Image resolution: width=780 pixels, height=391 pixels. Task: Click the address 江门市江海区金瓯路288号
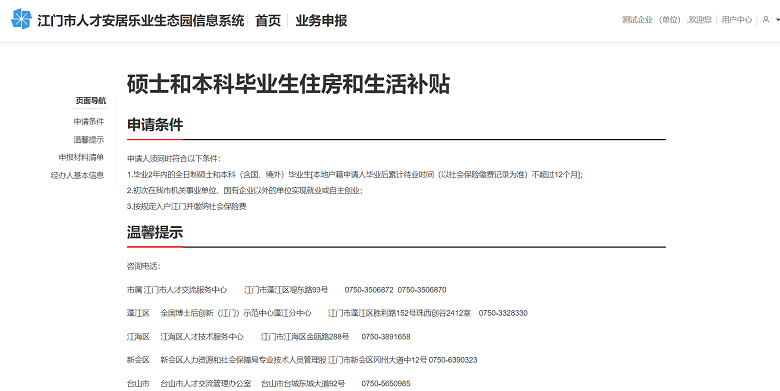[305, 337]
